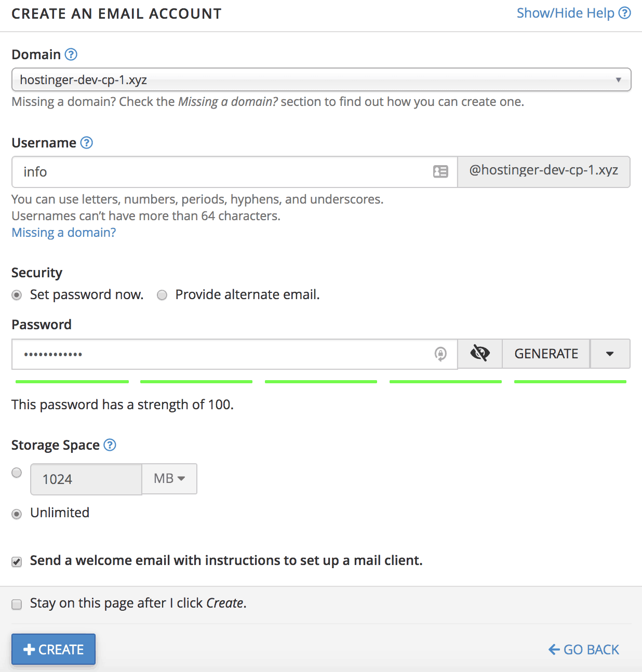The height and width of the screenshot is (672, 642).
Task: Open the Domain dropdown selector
Action: coord(321,79)
